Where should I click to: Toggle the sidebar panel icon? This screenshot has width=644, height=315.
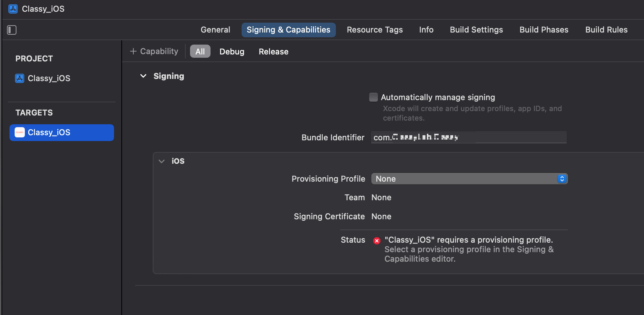pos(12,30)
